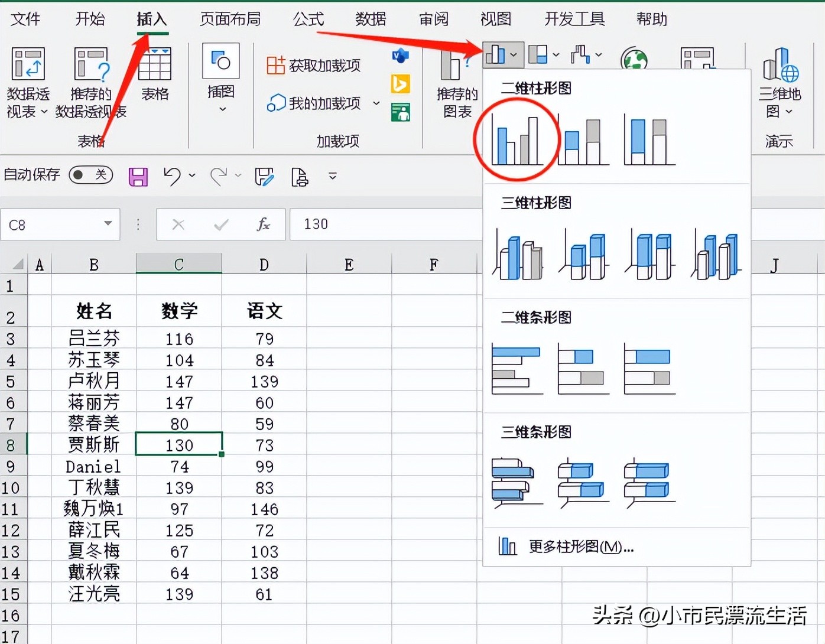Undo the last action
825x644 pixels.
172,176
